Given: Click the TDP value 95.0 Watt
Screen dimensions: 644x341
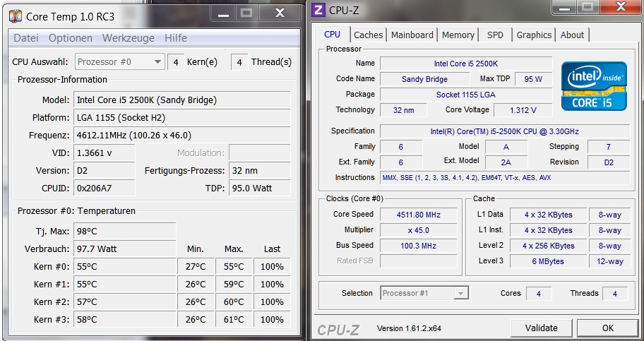Looking at the screenshot, I should point(260,189).
